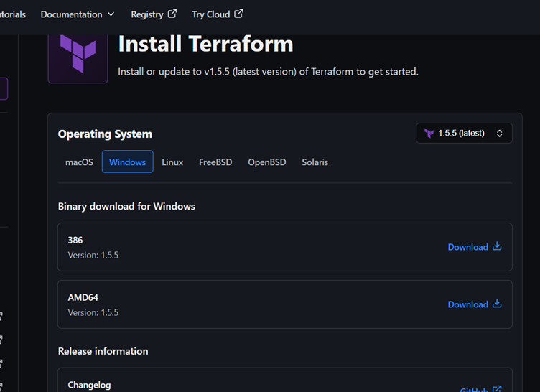The height and width of the screenshot is (392, 540).
Task: Select the FreeBSD tab
Action: coord(215,162)
